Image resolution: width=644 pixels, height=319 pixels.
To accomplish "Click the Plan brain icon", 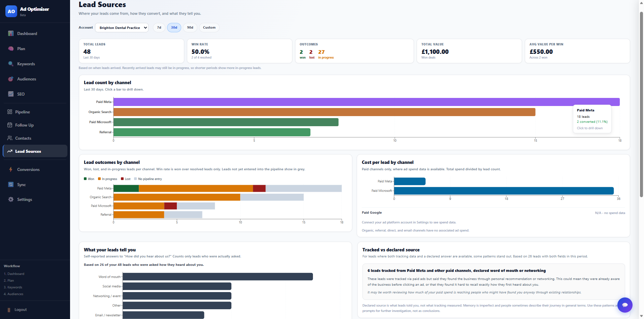I will click(11, 49).
